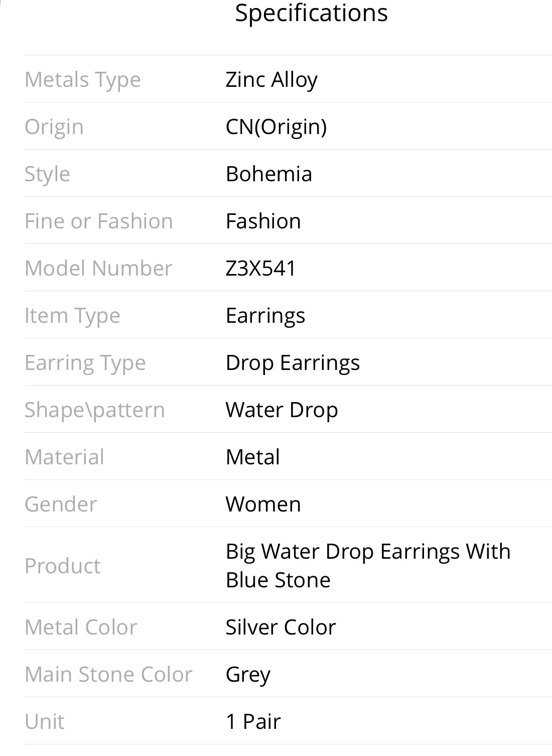This screenshot has width=552, height=756.
Task: Tap the model number Z3X541
Action: (261, 268)
